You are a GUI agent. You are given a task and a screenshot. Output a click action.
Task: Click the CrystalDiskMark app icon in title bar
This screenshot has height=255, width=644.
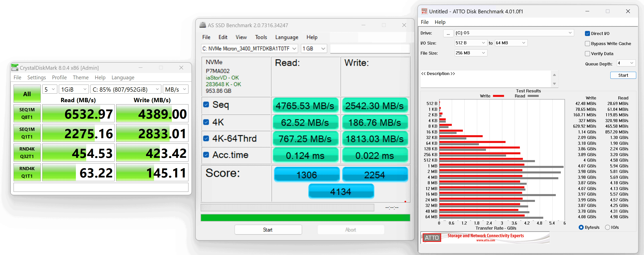(15, 67)
